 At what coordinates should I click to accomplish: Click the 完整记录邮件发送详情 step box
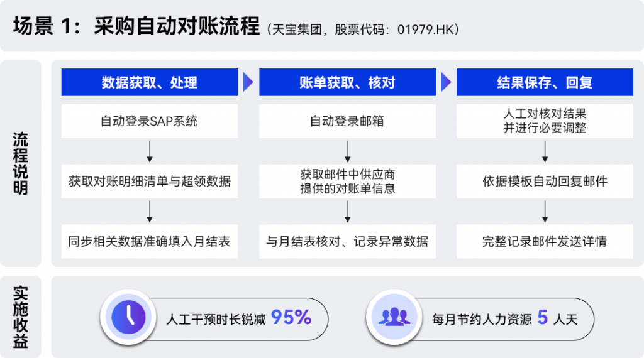545,242
